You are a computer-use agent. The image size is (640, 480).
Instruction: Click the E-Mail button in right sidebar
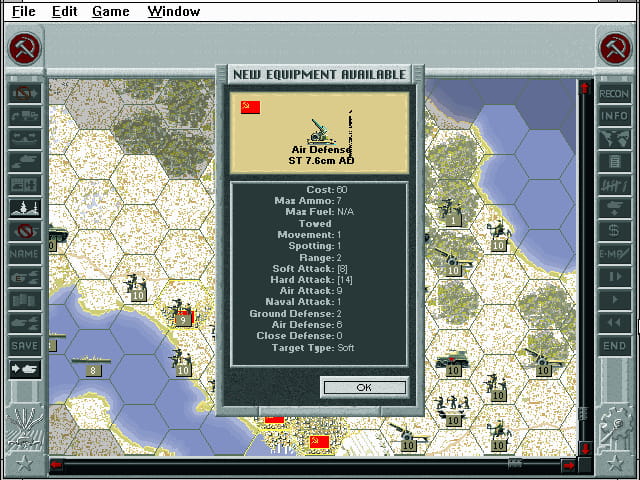(x=614, y=254)
